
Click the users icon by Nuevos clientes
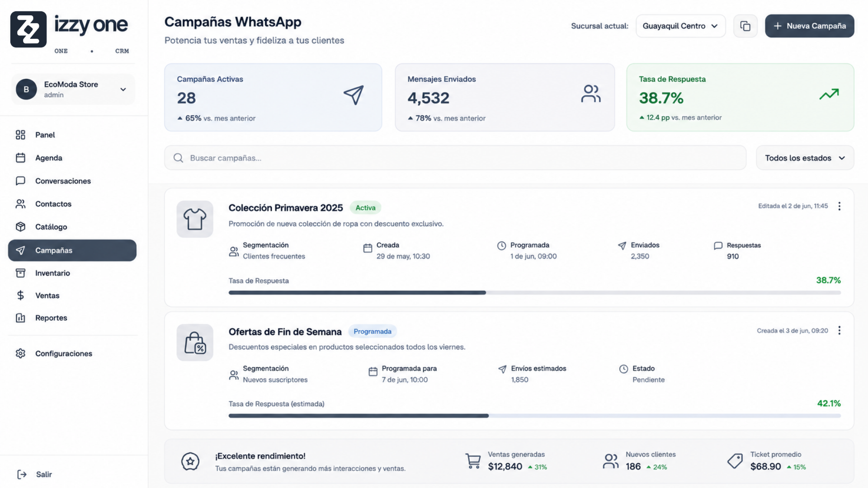click(610, 461)
